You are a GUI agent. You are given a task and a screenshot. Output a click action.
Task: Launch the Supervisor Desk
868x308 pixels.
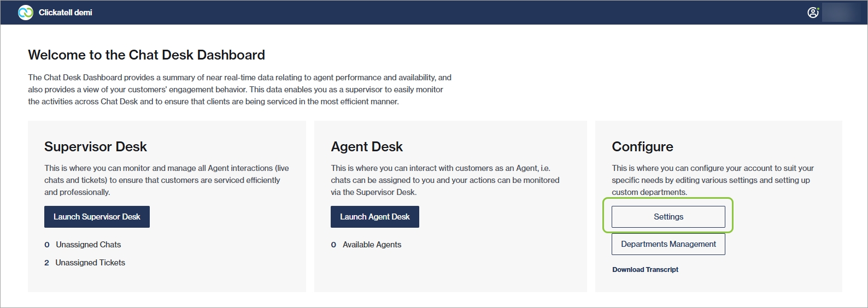[97, 217]
